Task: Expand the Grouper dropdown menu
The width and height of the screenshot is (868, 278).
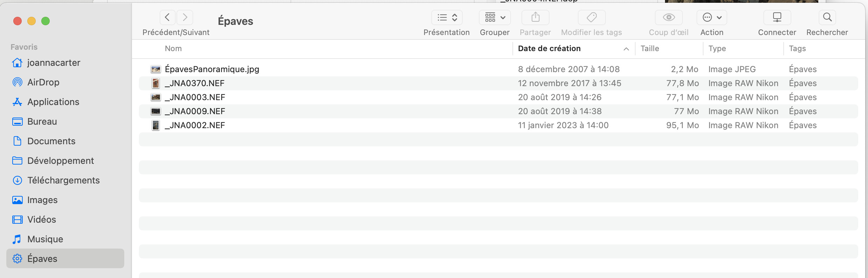Action: tap(495, 18)
